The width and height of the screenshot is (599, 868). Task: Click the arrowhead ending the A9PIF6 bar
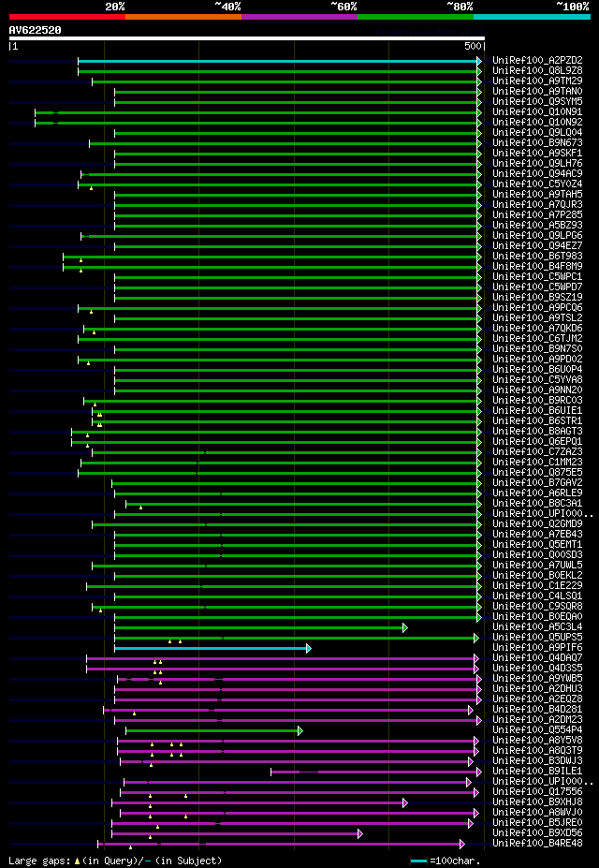pos(309,648)
